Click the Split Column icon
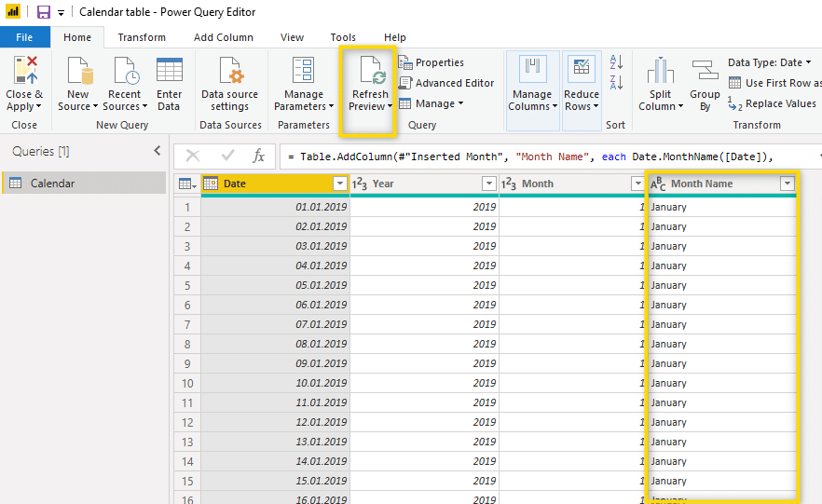This screenshot has width=822, height=504. (660, 72)
